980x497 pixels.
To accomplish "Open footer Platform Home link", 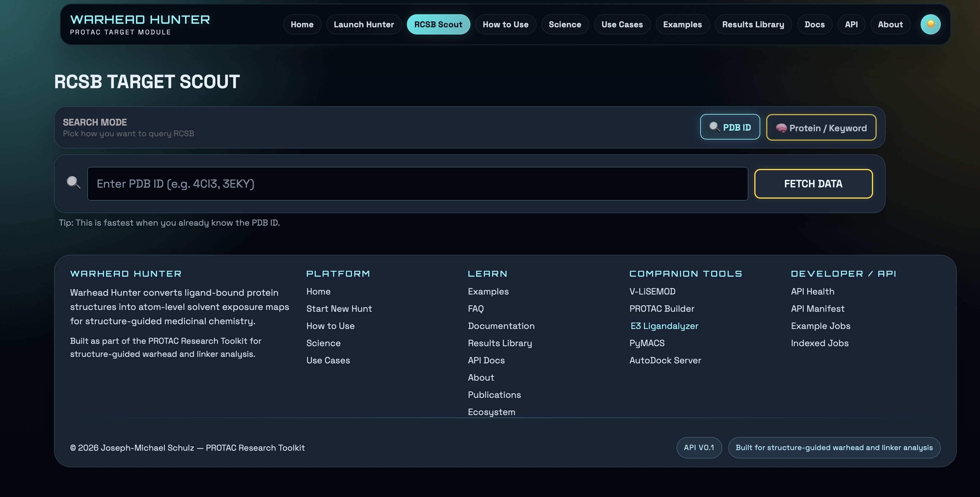I will pyautogui.click(x=318, y=291).
